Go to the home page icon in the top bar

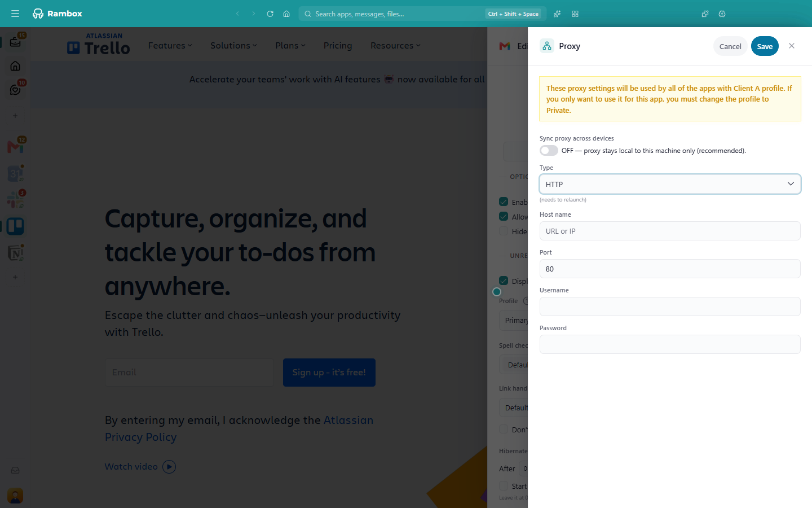286,14
